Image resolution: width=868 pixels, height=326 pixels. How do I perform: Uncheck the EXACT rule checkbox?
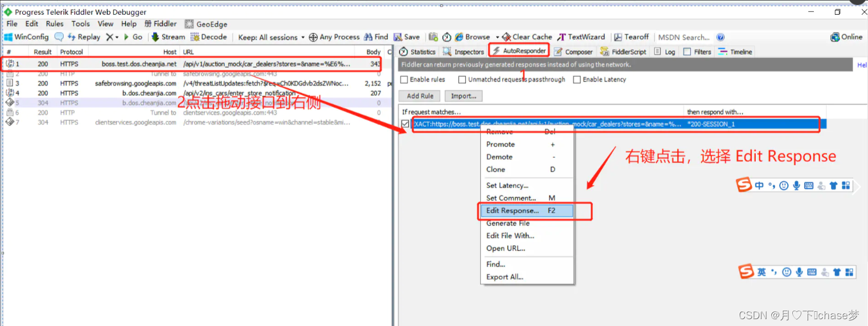tap(405, 124)
